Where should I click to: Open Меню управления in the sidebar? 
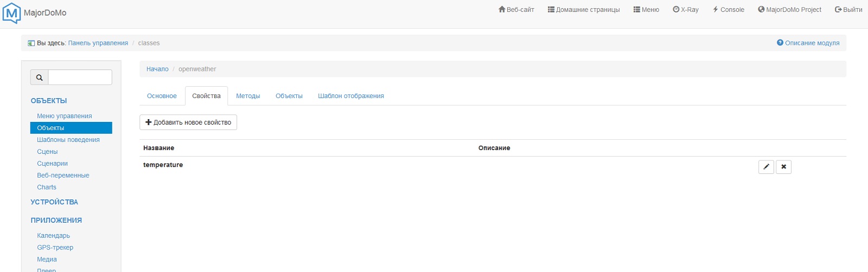(65, 116)
